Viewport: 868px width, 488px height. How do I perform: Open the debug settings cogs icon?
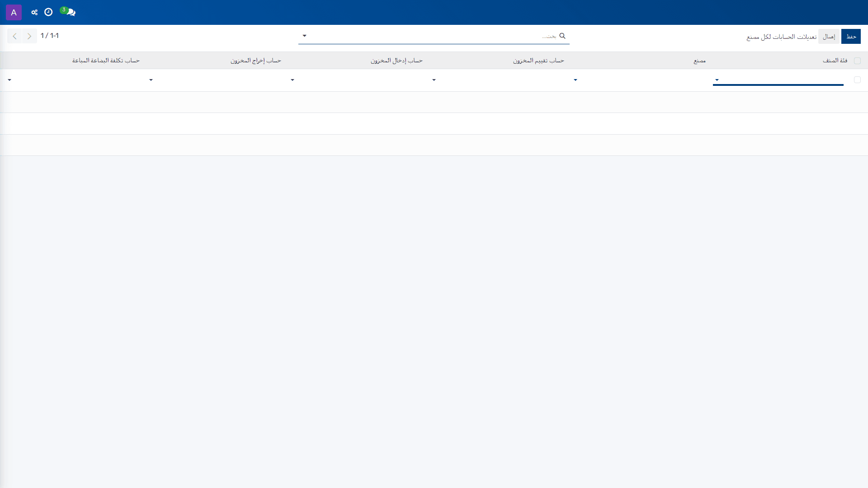tap(34, 12)
